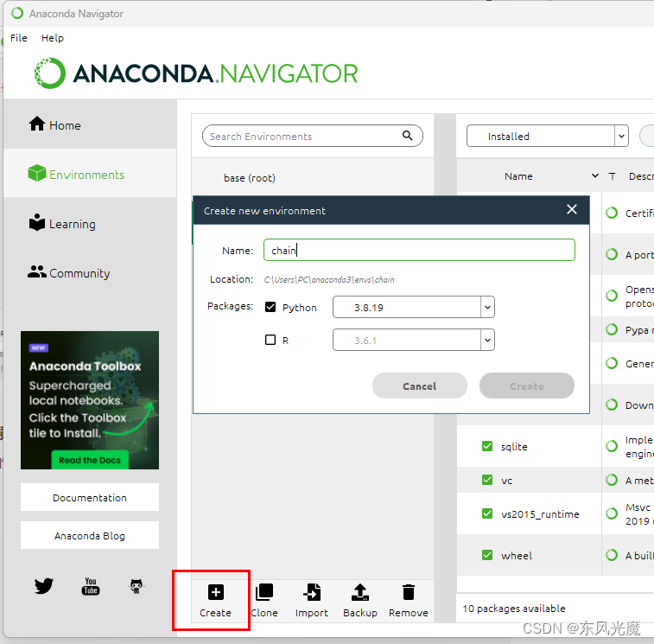Toggle the wheel package checkbox
Viewport: 654px width, 644px height.
tap(487, 555)
